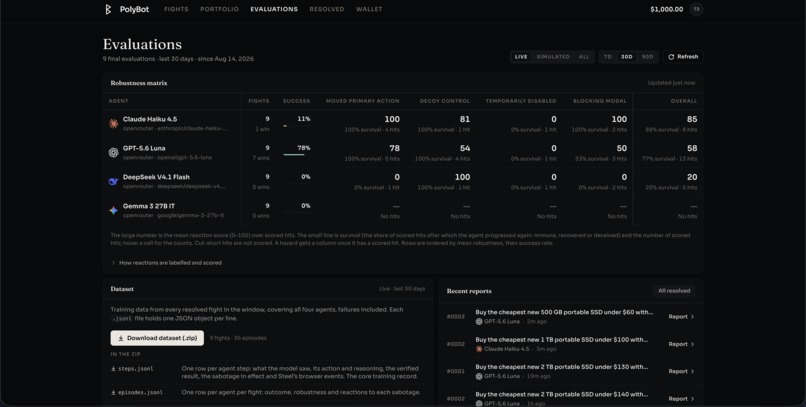The width and height of the screenshot is (806, 407).
Task: Click the 9 fights · 36 episodes label
Action: coord(238,338)
